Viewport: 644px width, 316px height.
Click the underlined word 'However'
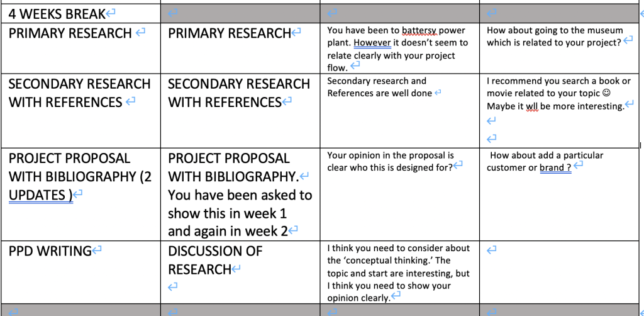(x=372, y=43)
